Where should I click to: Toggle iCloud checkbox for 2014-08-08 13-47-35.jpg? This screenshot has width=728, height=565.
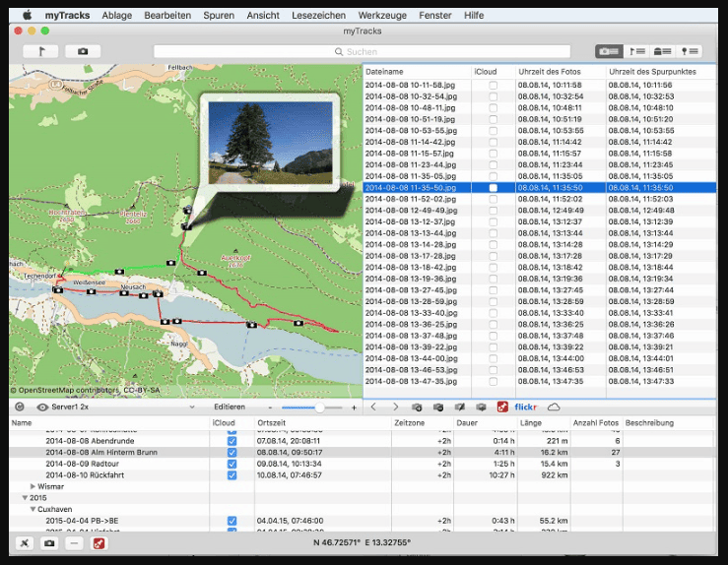[494, 381]
